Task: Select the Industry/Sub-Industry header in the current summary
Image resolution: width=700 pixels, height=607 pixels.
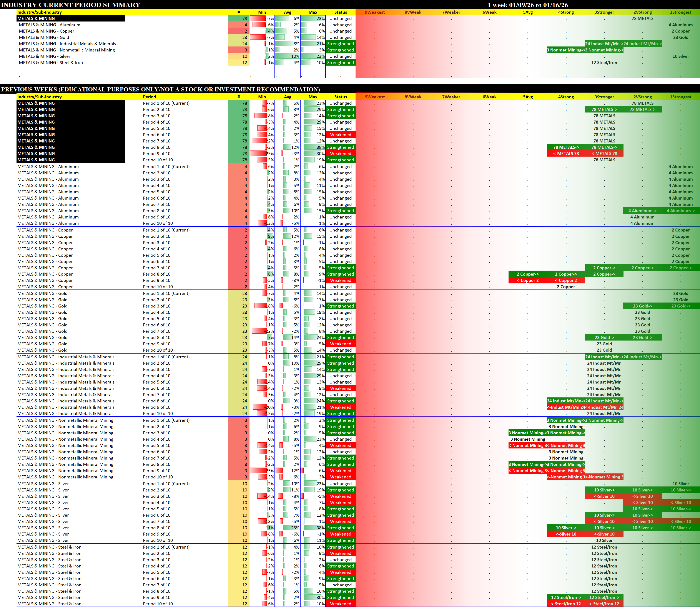Action: (x=39, y=12)
